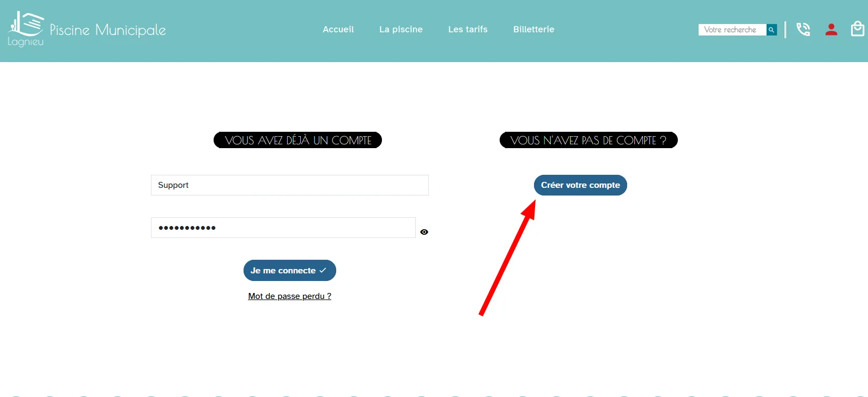Focus the Votre recherche search box
This screenshot has height=397, width=868.
click(732, 30)
